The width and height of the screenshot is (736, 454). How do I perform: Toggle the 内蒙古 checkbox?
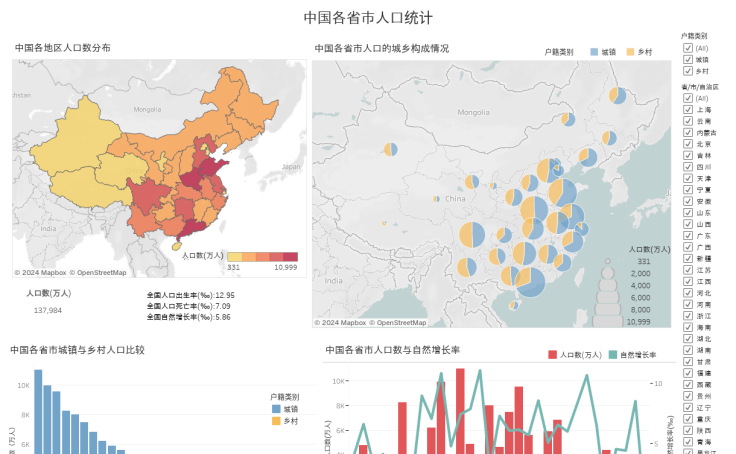pos(688,132)
